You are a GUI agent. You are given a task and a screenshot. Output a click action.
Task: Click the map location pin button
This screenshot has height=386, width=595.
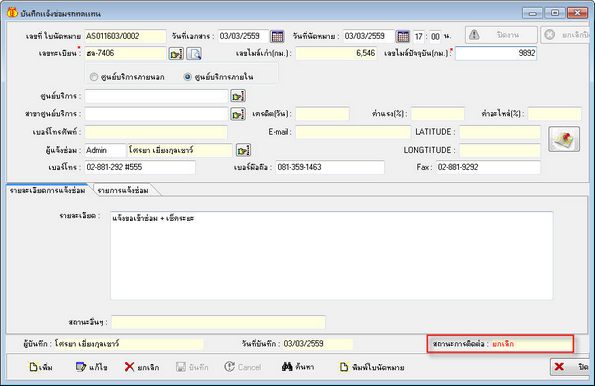pos(564,139)
